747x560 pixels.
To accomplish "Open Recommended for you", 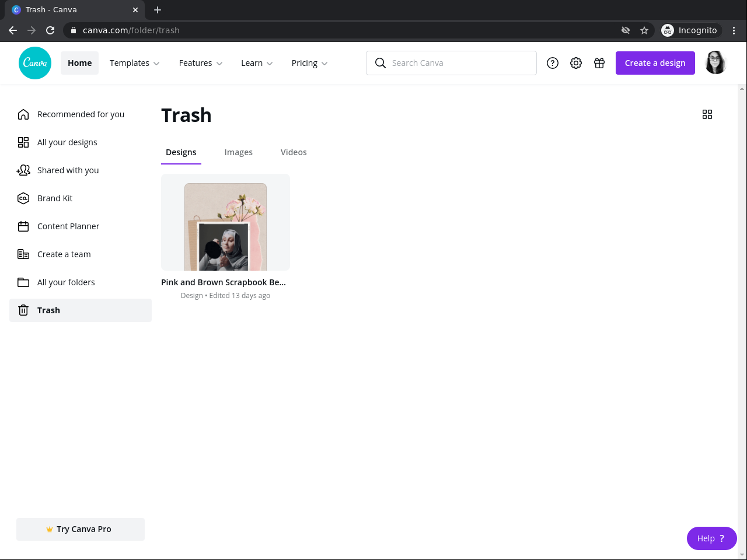I will coord(81,114).
